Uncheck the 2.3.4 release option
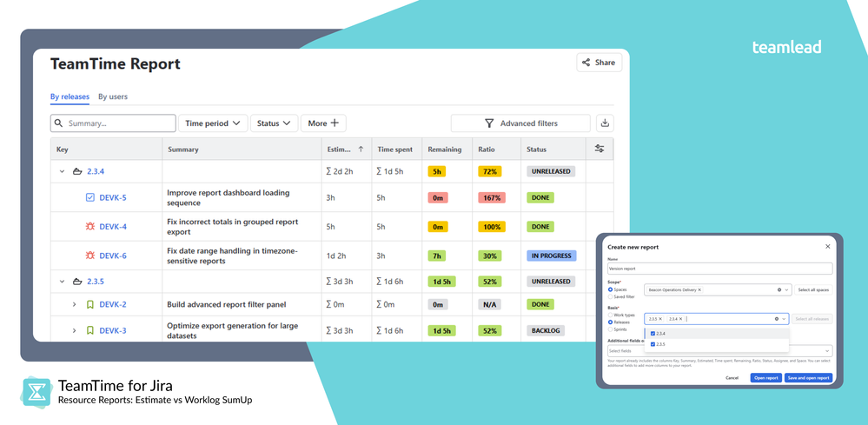 (653, 333)
